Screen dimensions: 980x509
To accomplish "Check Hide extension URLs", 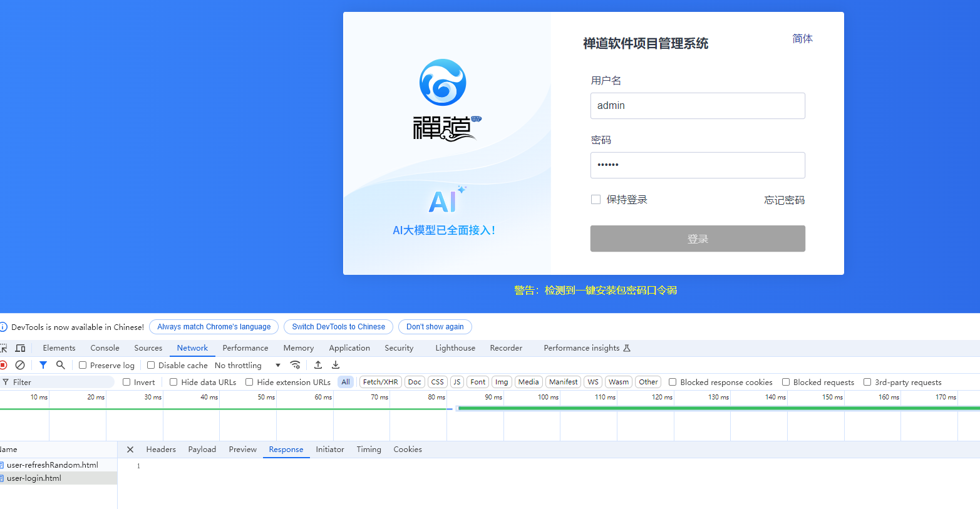I will (249, 382).
